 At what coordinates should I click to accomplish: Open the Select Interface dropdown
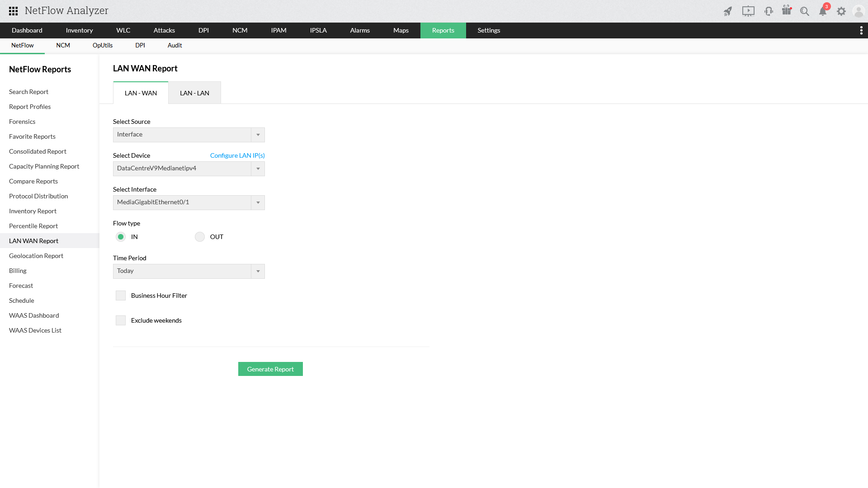(x=189, y=202)
